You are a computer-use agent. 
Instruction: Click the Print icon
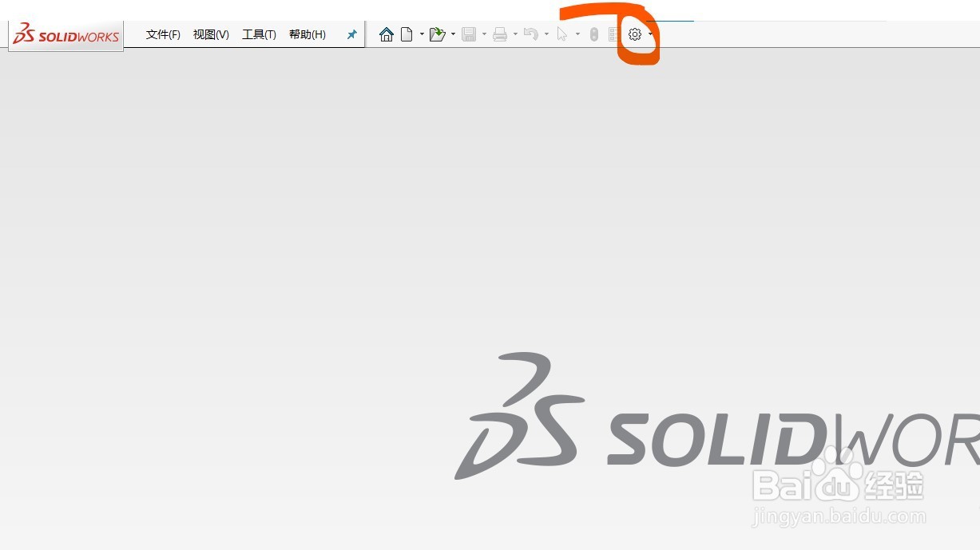pos(500,34)
